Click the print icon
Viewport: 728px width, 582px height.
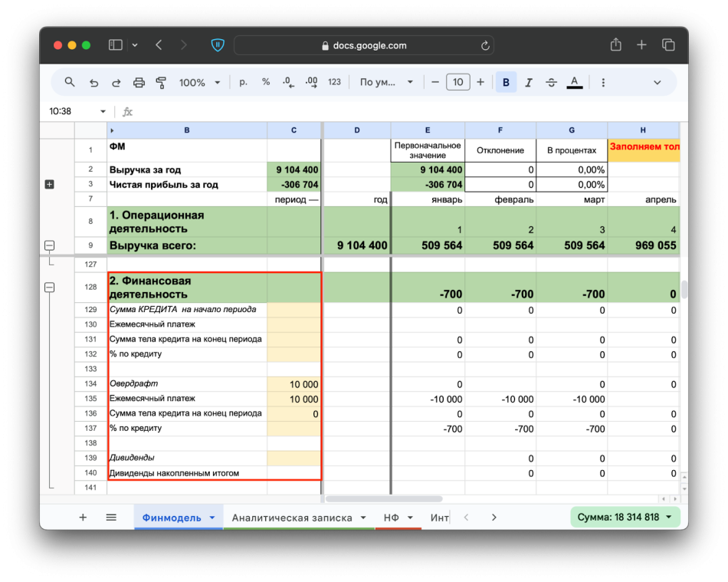[139, 82]
